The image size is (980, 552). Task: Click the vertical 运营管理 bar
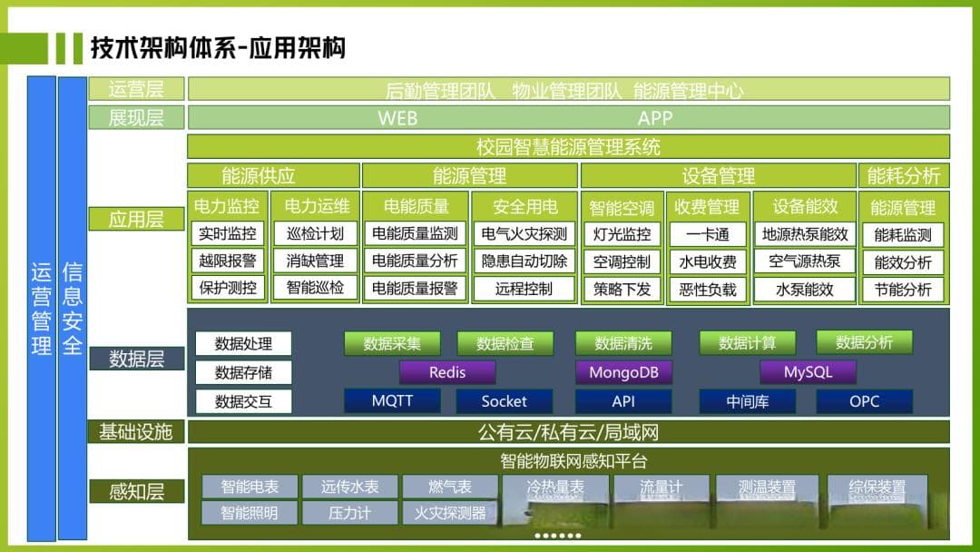(41, 309)
